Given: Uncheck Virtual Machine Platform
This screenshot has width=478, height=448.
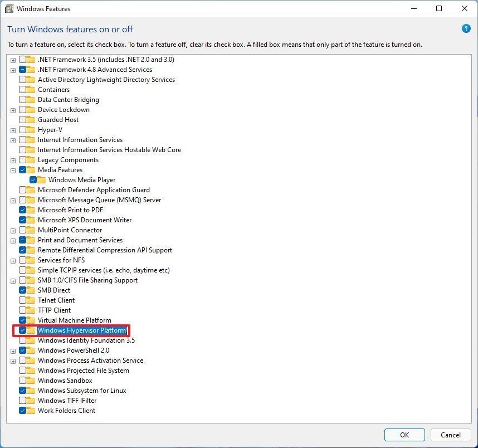Looking at the screenshot, I should tap(21, 320).
